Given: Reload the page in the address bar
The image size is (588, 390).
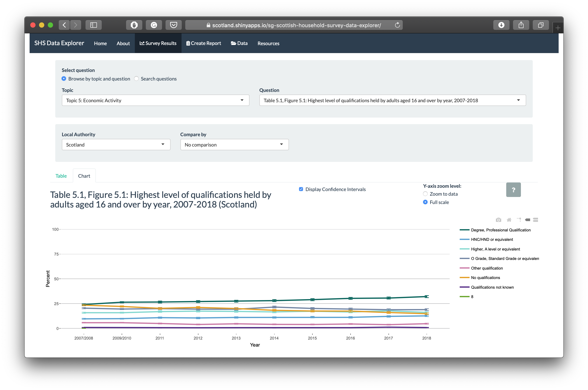Looking at the screenshot, I should 397,25.
